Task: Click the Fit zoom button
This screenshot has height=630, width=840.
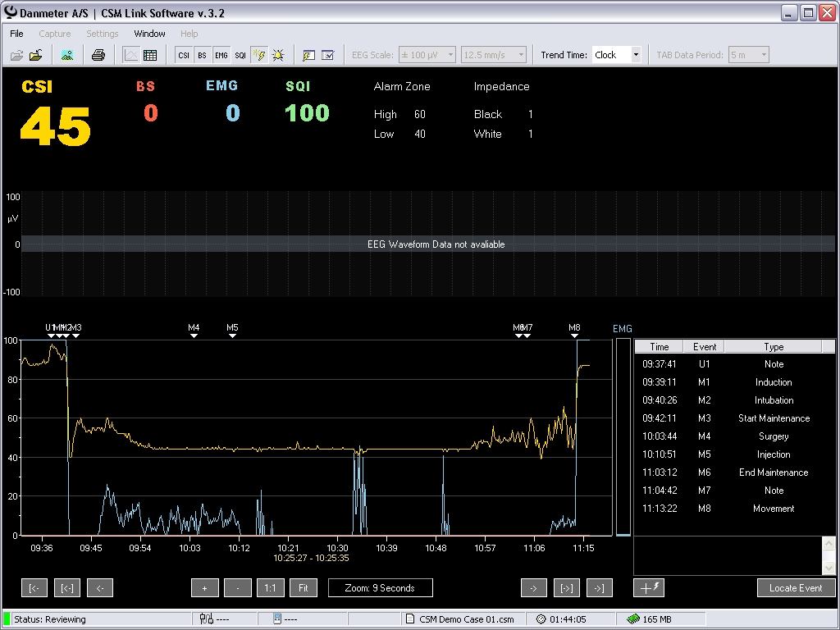Action: [304, 588]
